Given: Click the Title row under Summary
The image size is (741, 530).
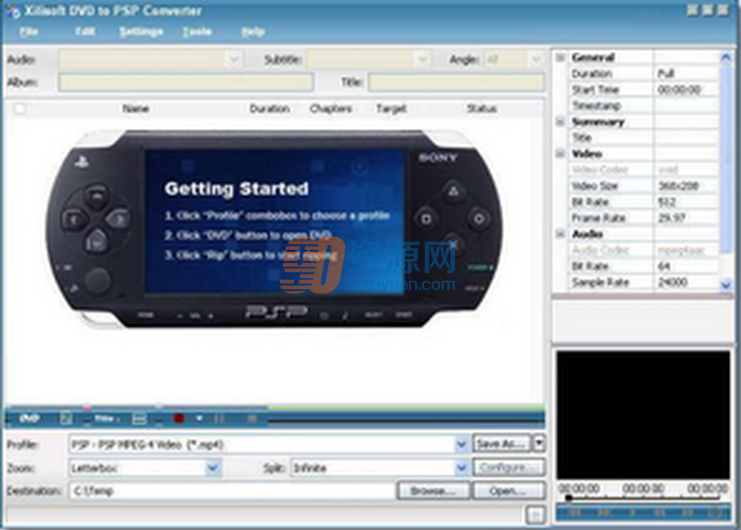Looking at the screenshot, I should (644, 137).
